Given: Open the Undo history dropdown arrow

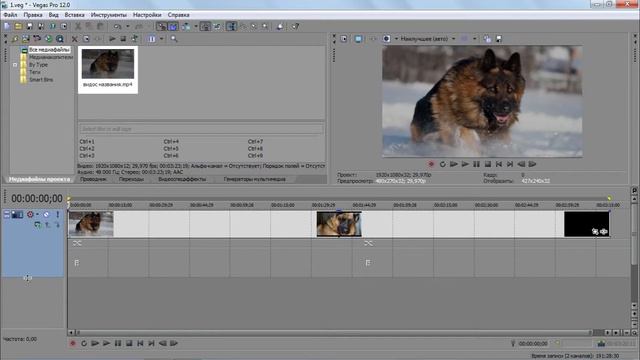Looking at the screenshot, I should (128, 27).
